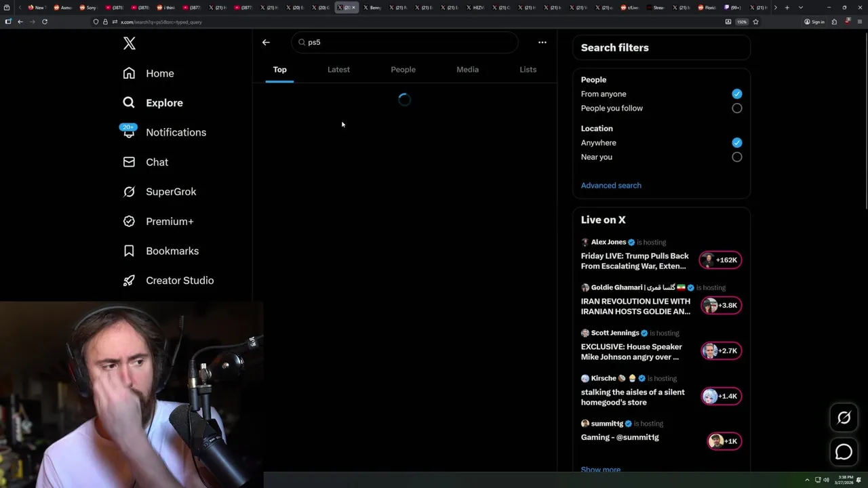Click the ps5 search input field
Screen dimensions: 868x488
click(x=405, y=42)
